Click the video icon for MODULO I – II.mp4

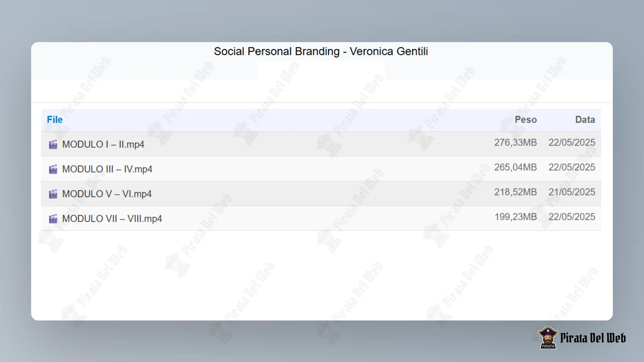(x=53, y=144)
